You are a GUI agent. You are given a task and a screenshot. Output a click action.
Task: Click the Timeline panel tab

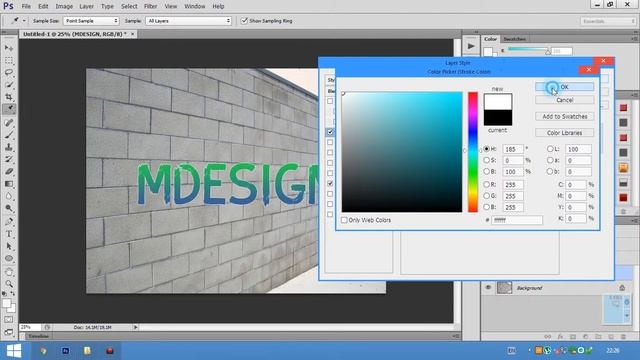[38, 336]
